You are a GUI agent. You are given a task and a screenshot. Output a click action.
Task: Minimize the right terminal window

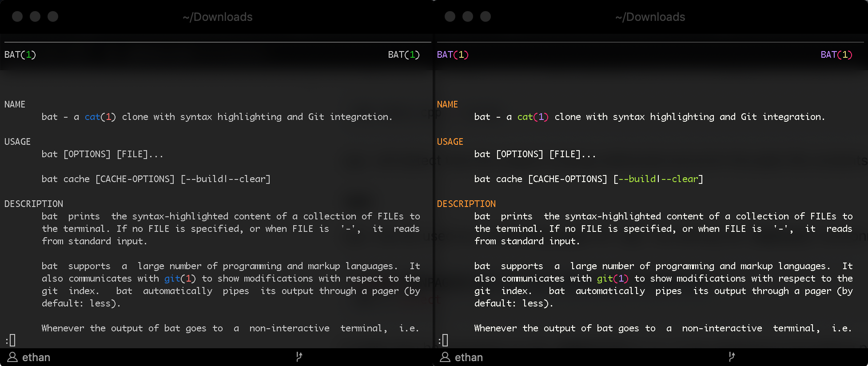[x=468, y=16]
